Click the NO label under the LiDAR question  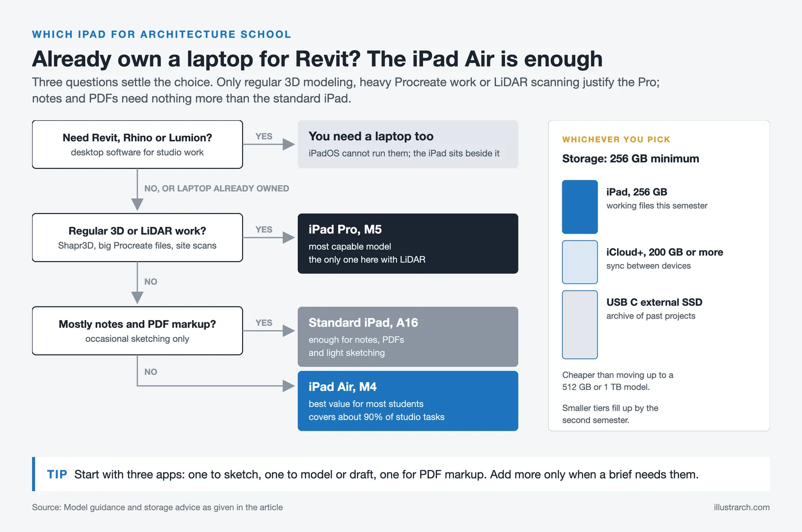point(151,282)
